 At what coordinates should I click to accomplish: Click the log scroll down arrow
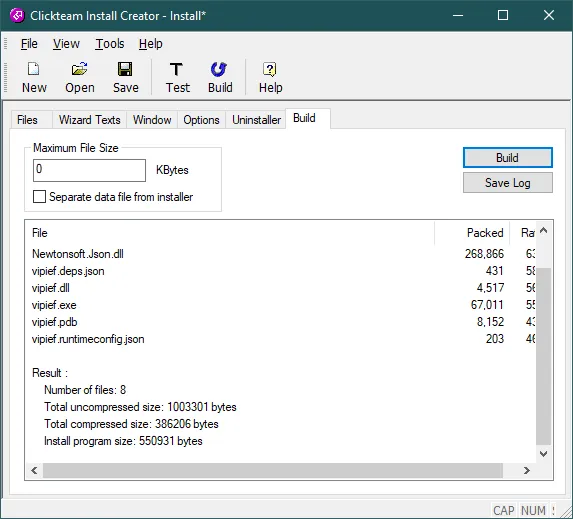tap(543, 454)
